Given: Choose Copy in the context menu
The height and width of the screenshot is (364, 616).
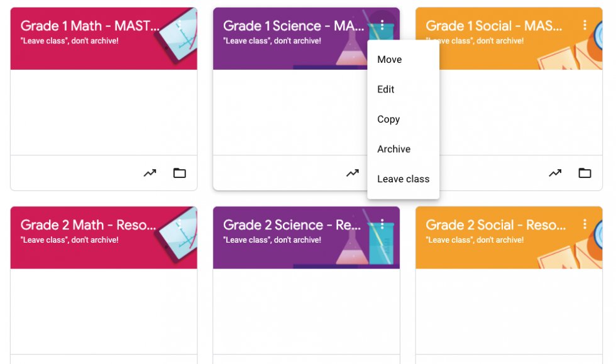Looking at the screenshot, I should 388,119.
